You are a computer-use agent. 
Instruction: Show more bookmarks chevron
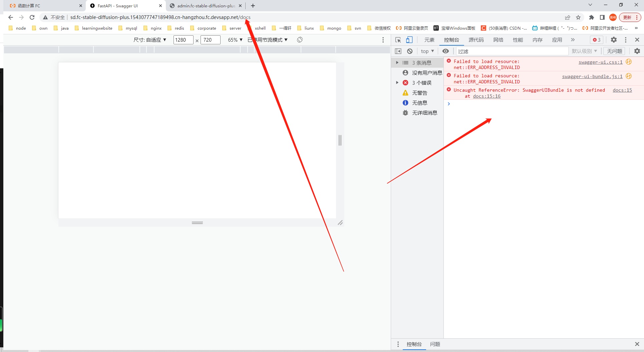coord(636,28)
